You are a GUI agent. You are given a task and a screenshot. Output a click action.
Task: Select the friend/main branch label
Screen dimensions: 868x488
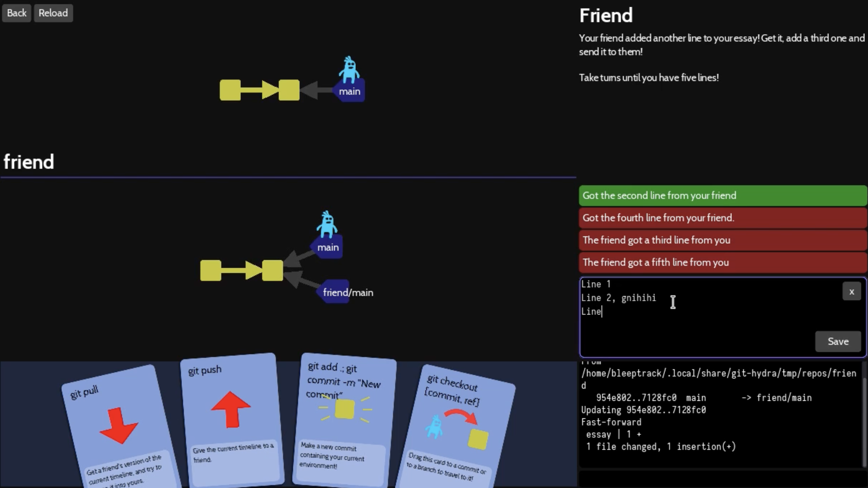(347, 293)
